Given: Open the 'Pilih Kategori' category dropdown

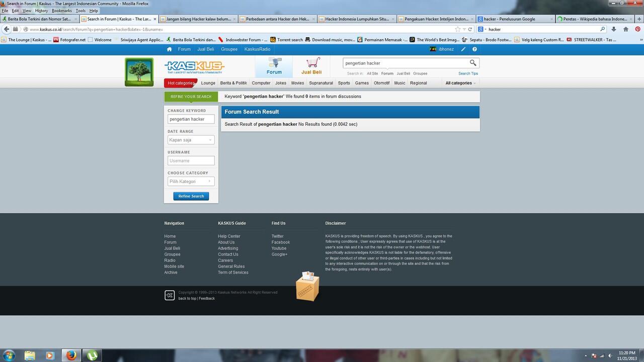Looking at the screenshot, I should tap(191, 182).
